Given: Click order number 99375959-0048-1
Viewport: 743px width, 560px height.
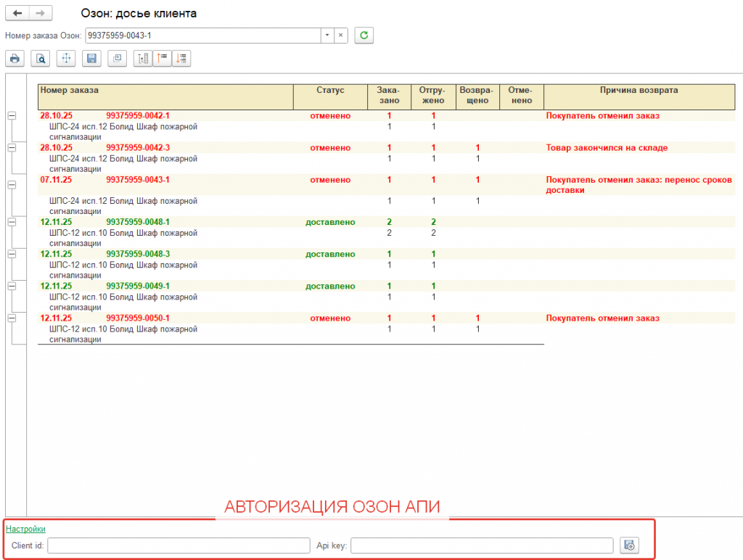Looking at the screenshot, I should point(138,222).
